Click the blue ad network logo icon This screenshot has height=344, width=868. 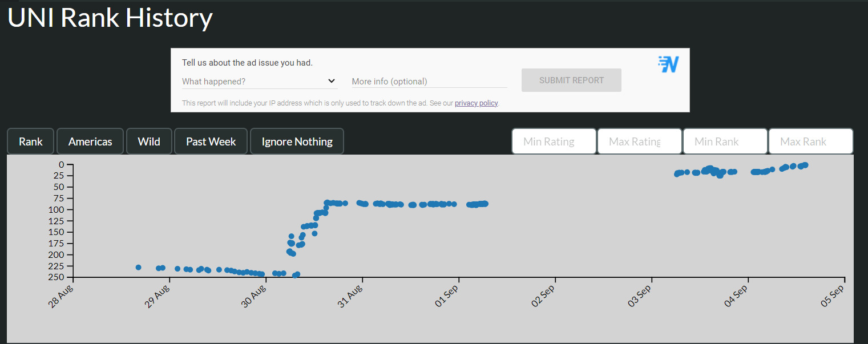point(668,64)
